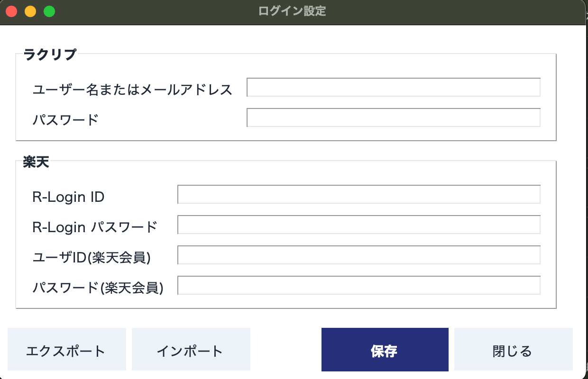This screenshot has width=588, height=379.
Task: Click the ユーザー名またはメールアドレス label text
Action: coord(132,89)
